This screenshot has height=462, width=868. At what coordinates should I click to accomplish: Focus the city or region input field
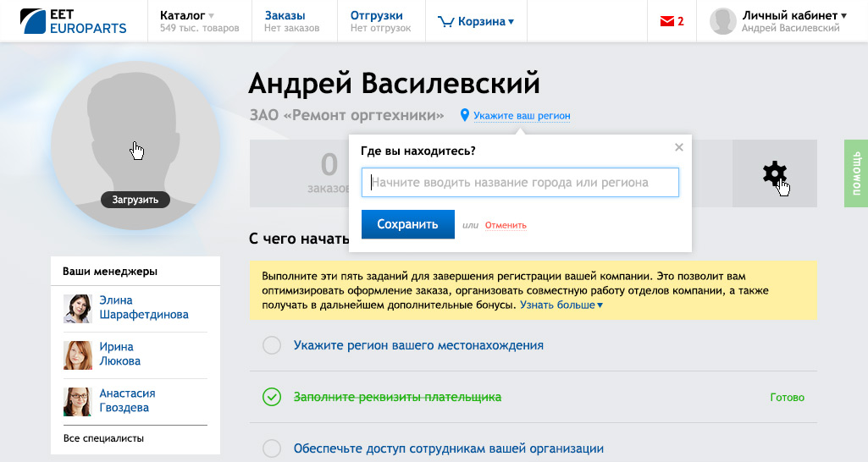pos(520,182)
